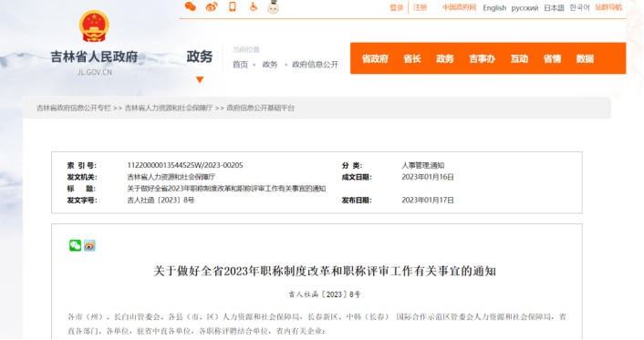Open the wheelchair accessibility icon

coord(254,6)
